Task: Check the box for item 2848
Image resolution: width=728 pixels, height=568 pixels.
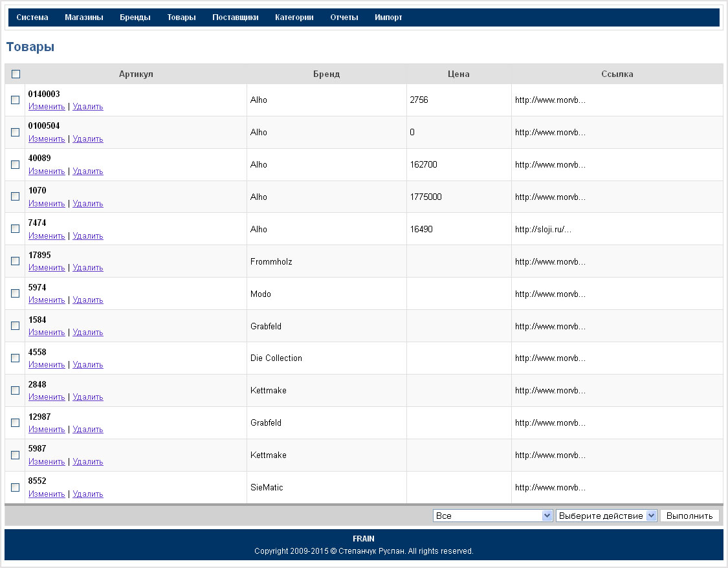Action: [16, 390]
